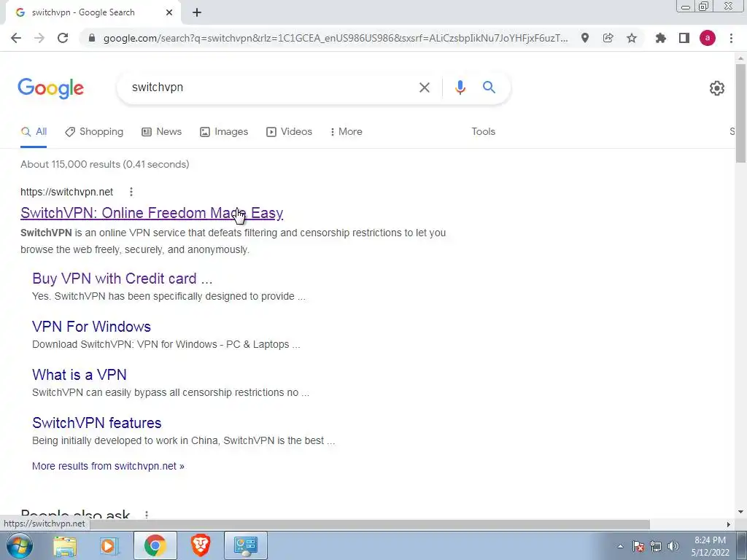Open the SwitchVPN features link
The width and height of the screenshot is (747, 560).
pyautogui.click(x=97, y=423)
